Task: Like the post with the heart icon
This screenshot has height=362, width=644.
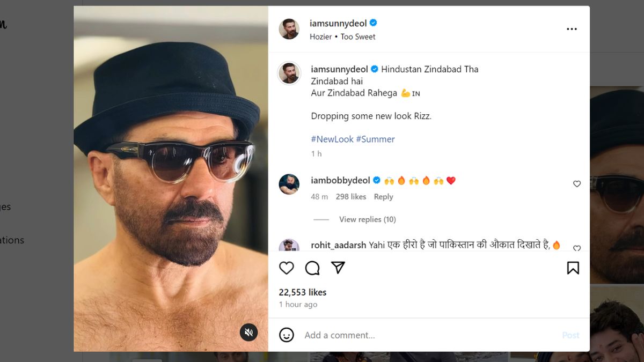Action: pyautogui.click(x=287, y=268)
